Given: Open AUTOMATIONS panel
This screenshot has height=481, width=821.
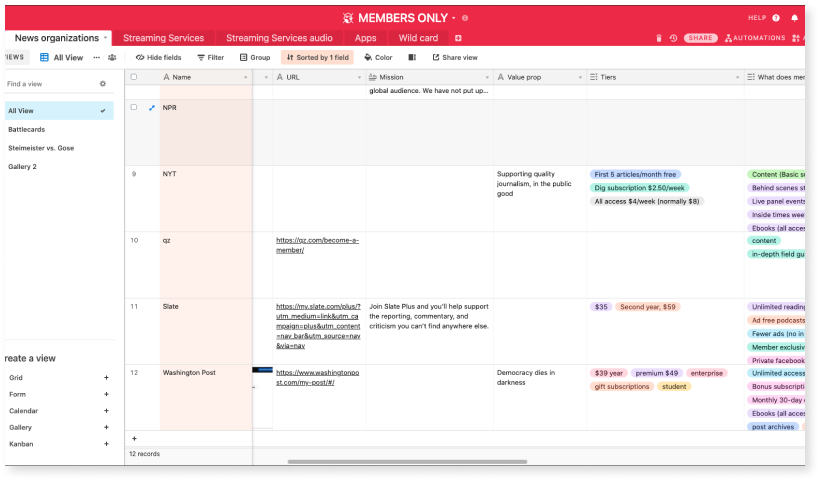Looking at the screenshot, I should click(755, 38).
